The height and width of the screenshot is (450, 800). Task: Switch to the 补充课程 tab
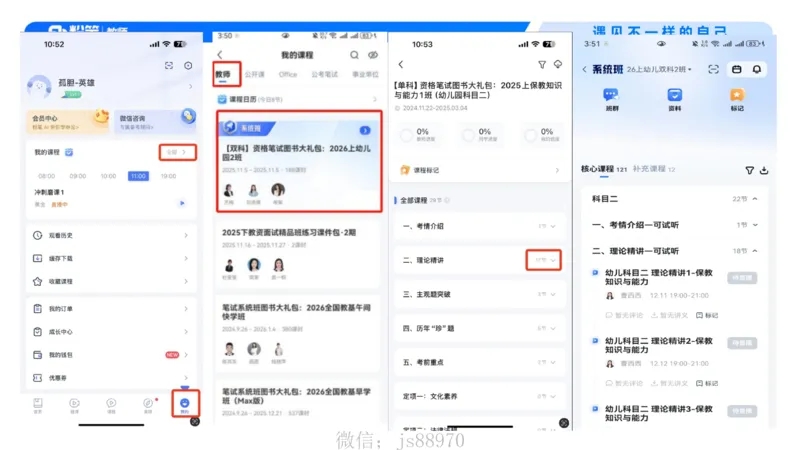coord(654,169)
